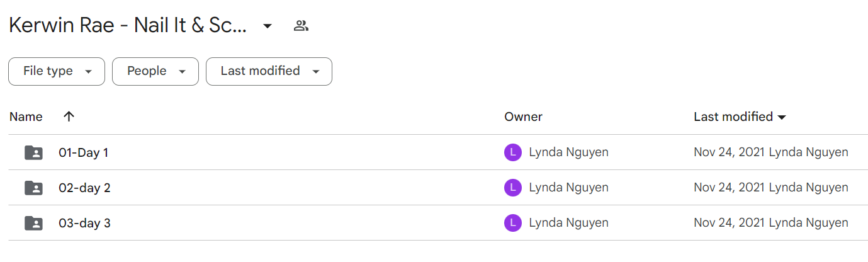Click the Owner column header
Image resolution: width=868 pixels, height=262 pixels.
[523, 117]
